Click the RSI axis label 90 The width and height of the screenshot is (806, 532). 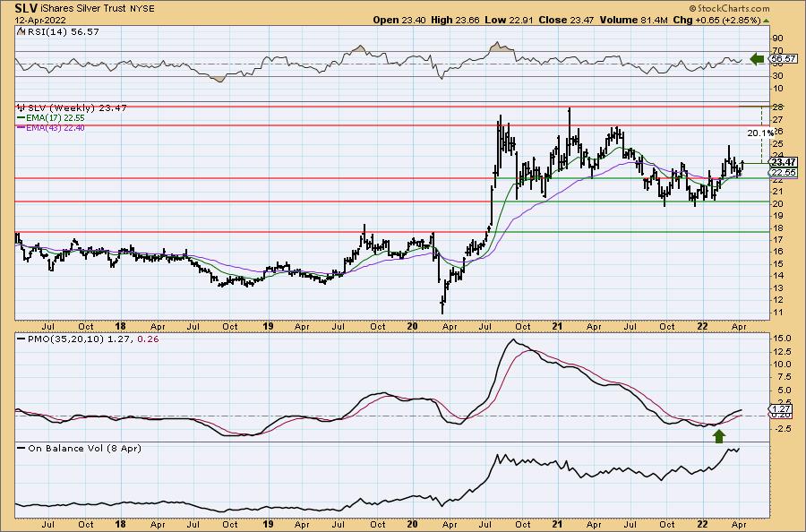click(777, 39)
